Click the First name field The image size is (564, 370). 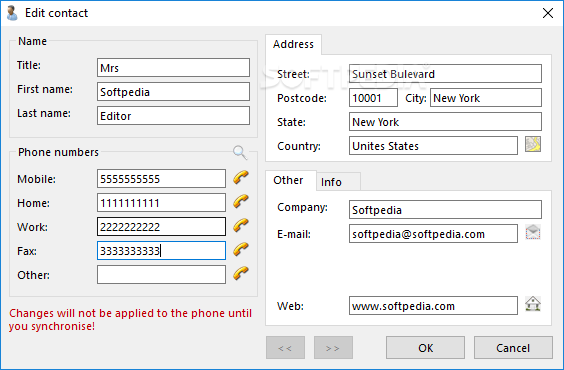[173, 92]
